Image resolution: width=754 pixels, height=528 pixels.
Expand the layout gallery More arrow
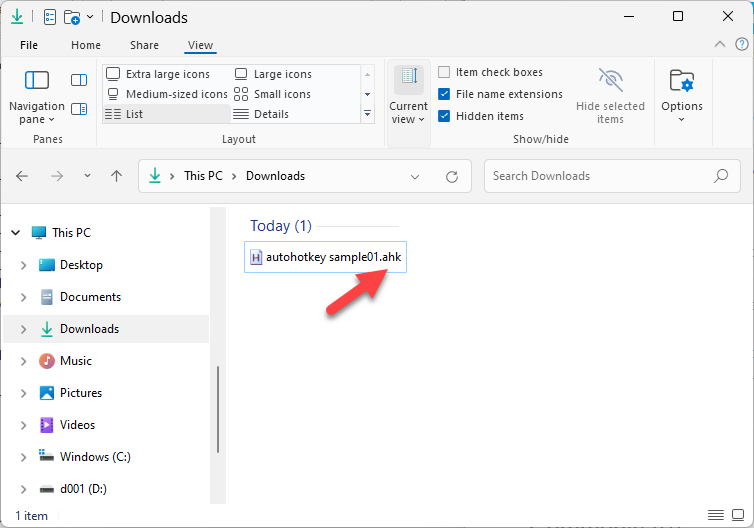click(367, 114)
